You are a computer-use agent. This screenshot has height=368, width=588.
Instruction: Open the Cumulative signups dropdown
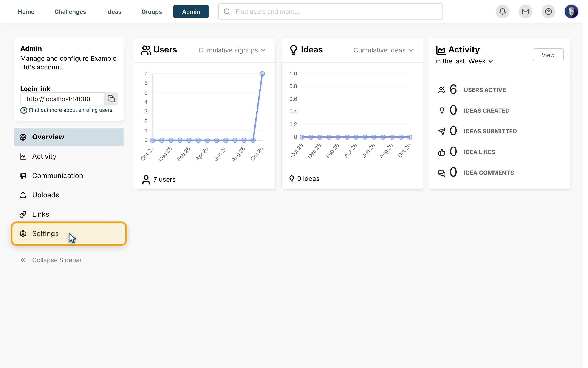(232, 50)
